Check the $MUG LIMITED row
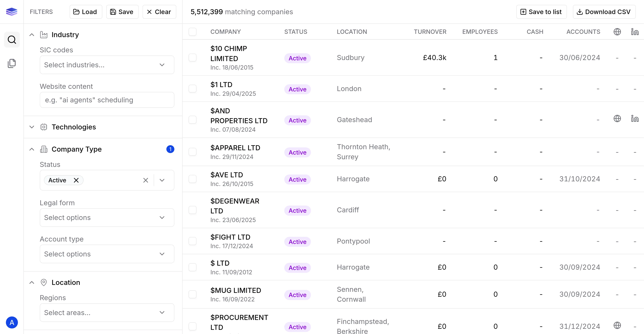Screen dimensions: 644x334 coord(192,294)
